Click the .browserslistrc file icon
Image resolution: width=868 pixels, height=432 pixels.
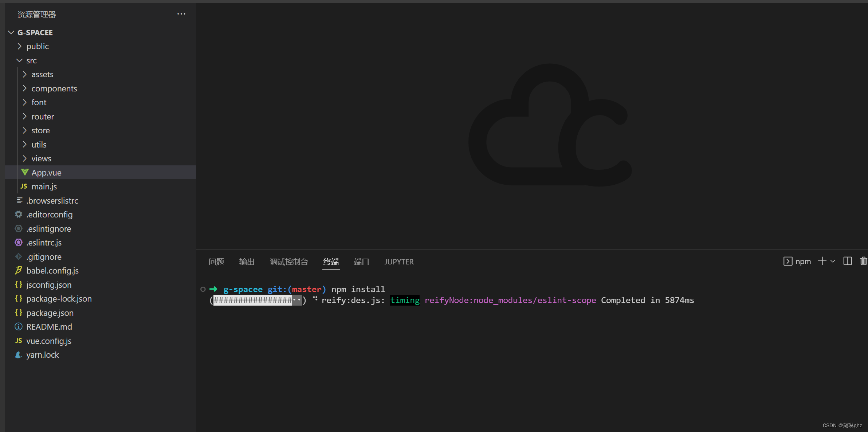[x=20, y=200]
